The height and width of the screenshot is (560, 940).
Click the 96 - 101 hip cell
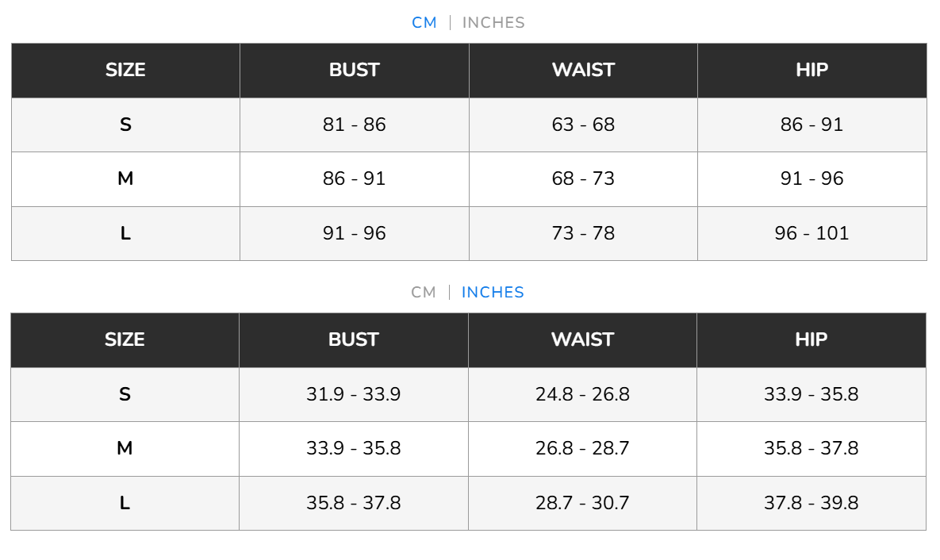click(x=812, y=233)
